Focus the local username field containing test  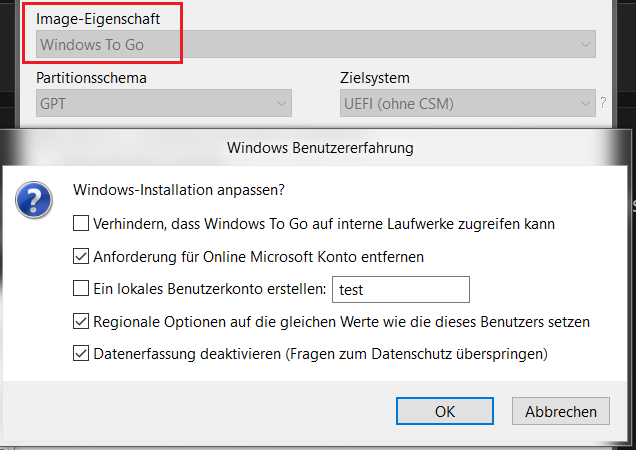(x=401, y=289)
